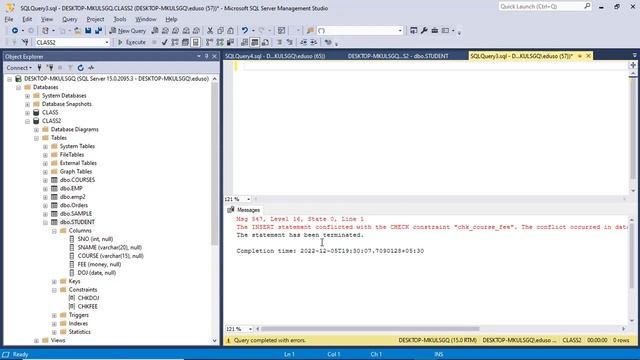Click the Toolbox icon in toolbar
This screenshot has height=360, width=640.
click(435, 31)
